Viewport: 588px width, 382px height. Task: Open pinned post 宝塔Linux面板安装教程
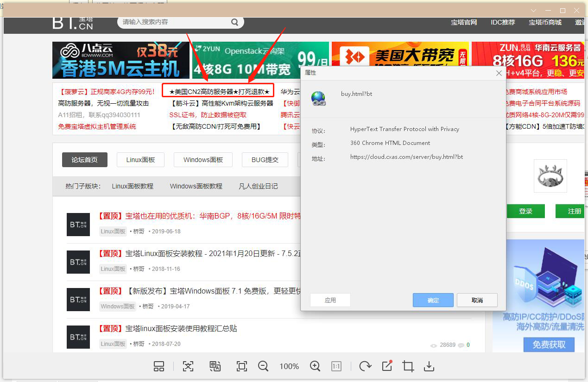pos(199,253)
